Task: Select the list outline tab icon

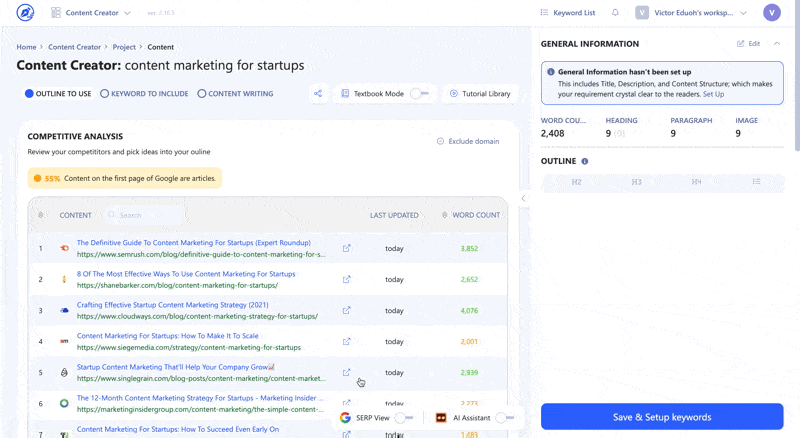Action: 756,182
